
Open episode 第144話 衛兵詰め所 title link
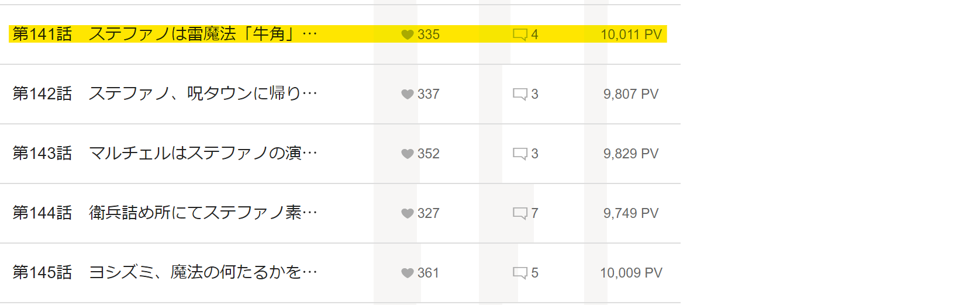(x=165, y=213)
